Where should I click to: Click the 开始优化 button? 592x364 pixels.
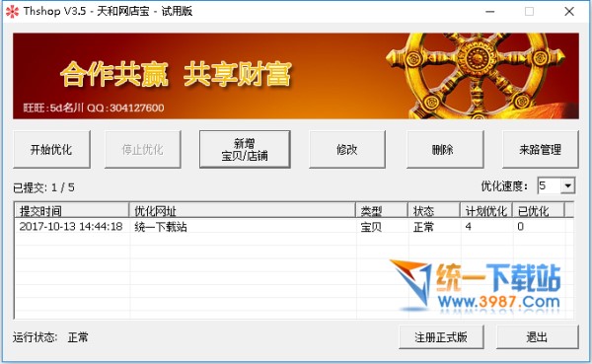tap(51, 150)
